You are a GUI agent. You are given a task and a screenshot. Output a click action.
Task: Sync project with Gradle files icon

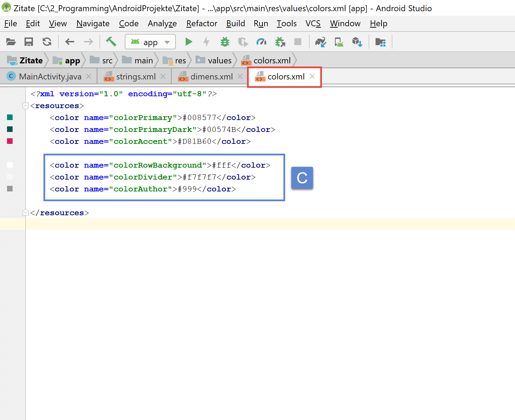pos(321,42)
